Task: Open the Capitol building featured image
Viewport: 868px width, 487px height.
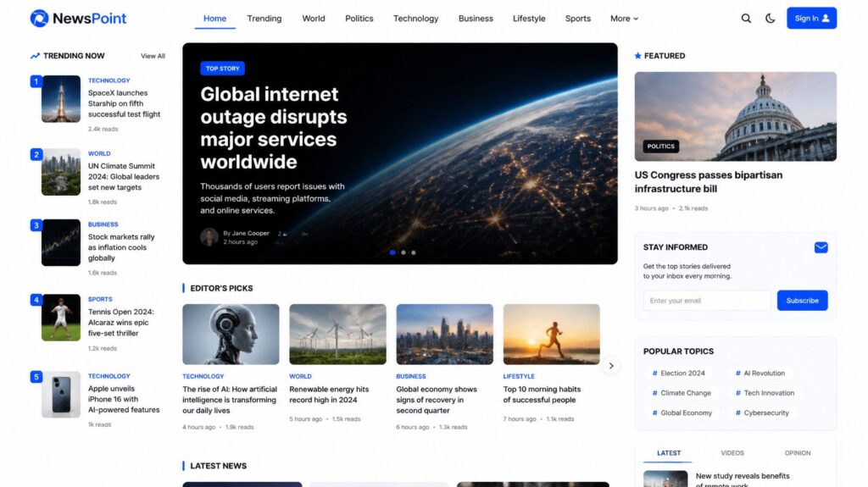Action: (735, 116)
